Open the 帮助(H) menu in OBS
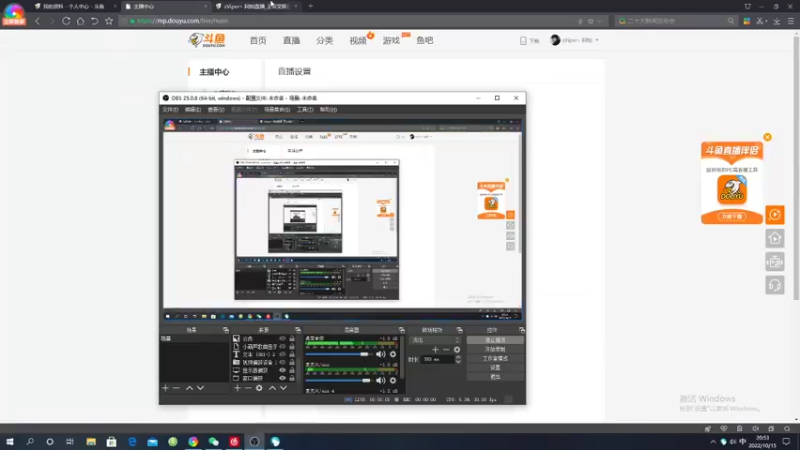Image resolution: width=800 pixels, height=450 pixels. click(x=329, y=110)
